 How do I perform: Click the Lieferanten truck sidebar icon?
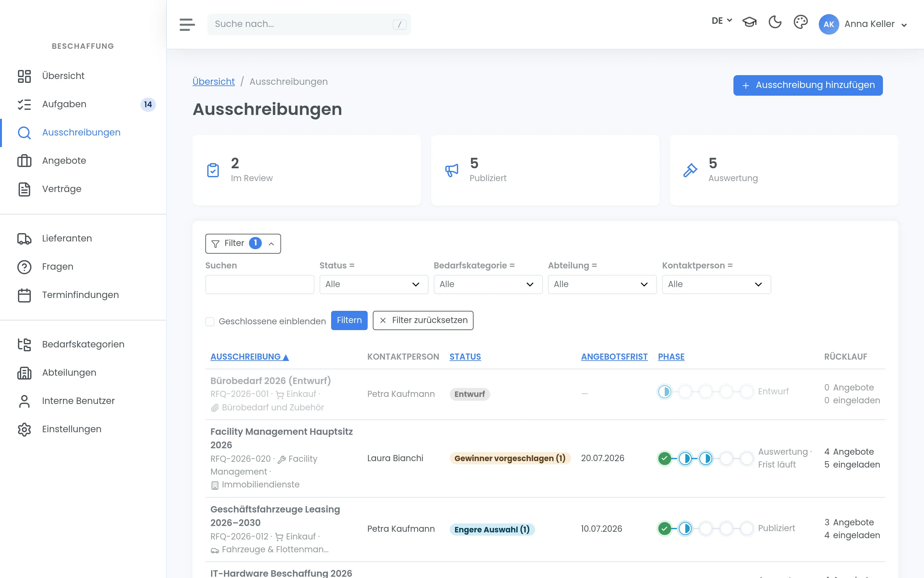[x=24, y=239]
